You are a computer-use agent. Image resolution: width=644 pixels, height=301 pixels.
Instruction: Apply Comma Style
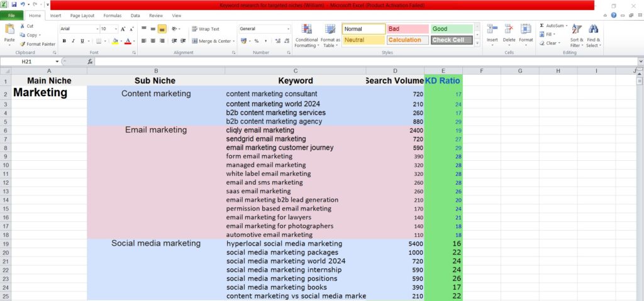[266, 41]
